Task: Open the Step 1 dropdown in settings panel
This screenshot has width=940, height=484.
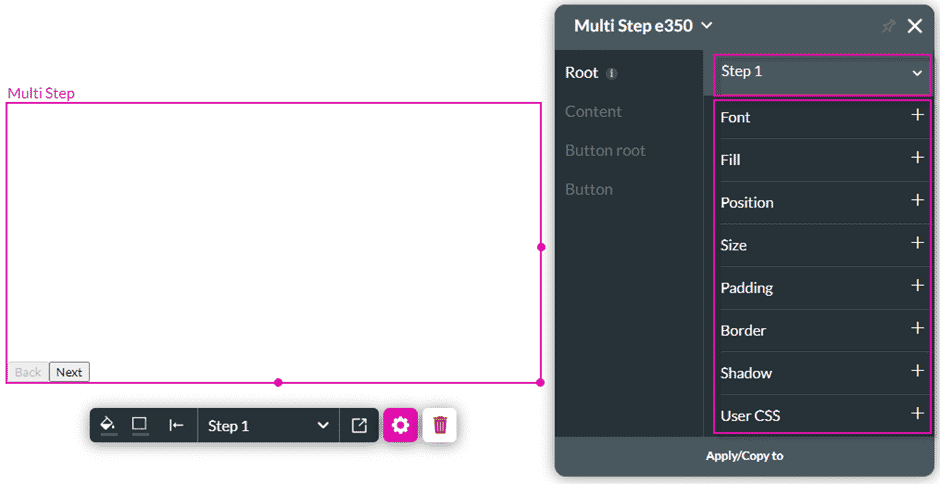Action: 822,74
